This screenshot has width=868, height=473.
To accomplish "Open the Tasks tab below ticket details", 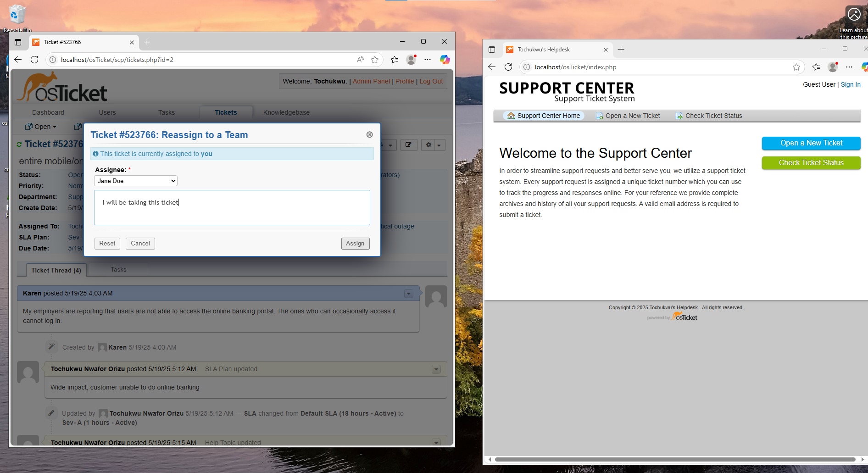I will (x=118, y=270).
